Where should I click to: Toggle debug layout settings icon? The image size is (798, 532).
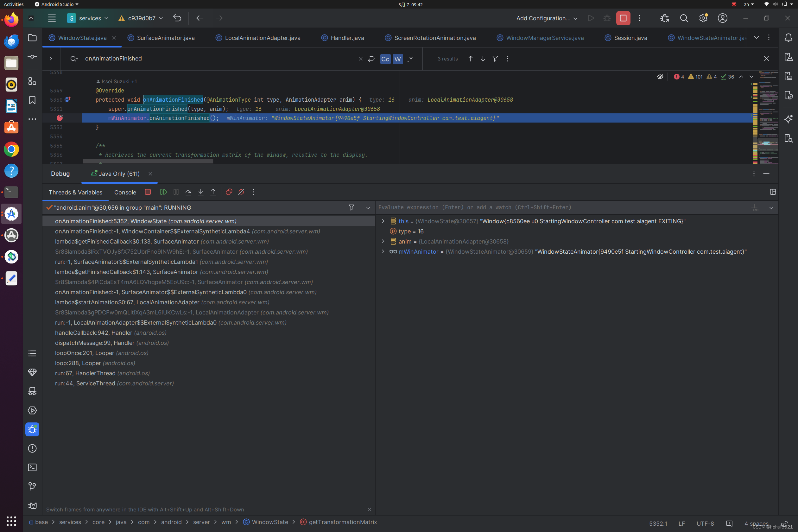(773, 192)
